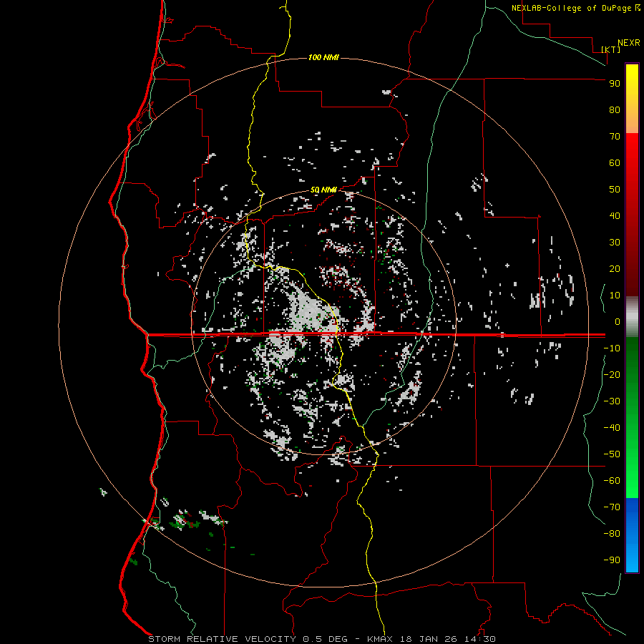Click the "[KT]" units label
644x644 pixels.
[611, 49]
